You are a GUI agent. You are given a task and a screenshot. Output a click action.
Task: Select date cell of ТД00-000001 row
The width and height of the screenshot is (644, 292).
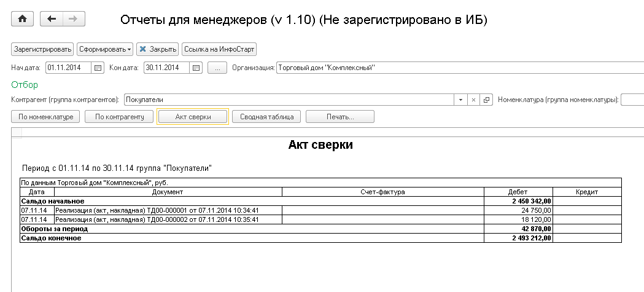coord(37,210)
